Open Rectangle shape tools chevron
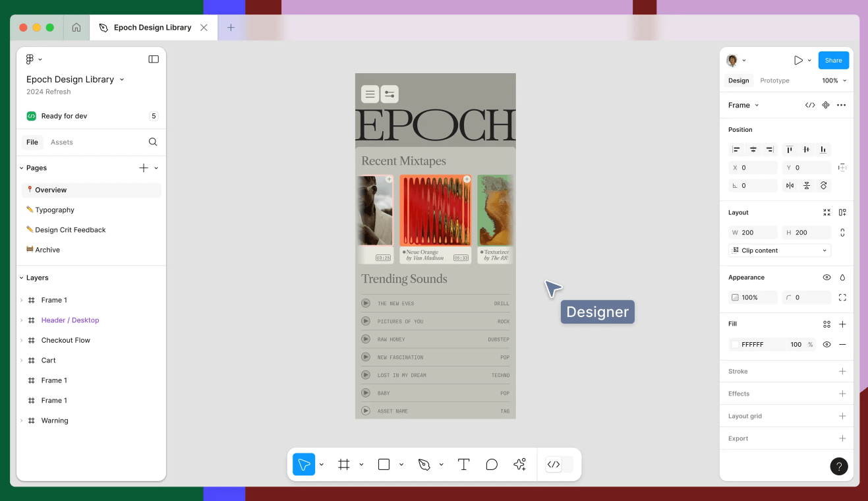868x501 pixels. (x=401, y=465)
